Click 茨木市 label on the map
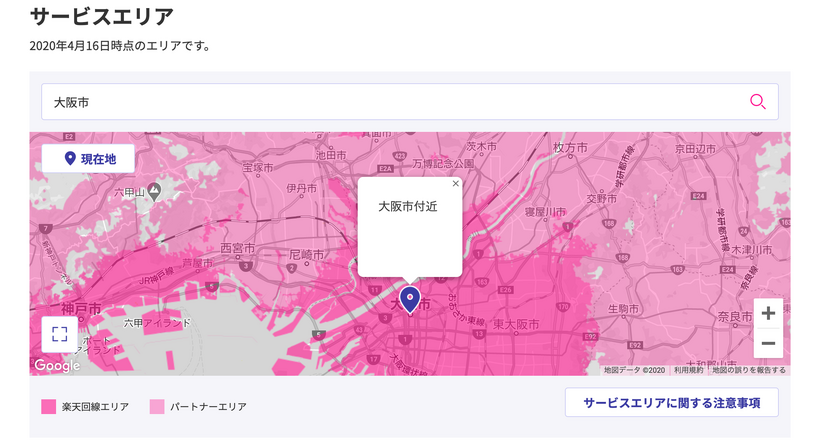 pos(481,146)
